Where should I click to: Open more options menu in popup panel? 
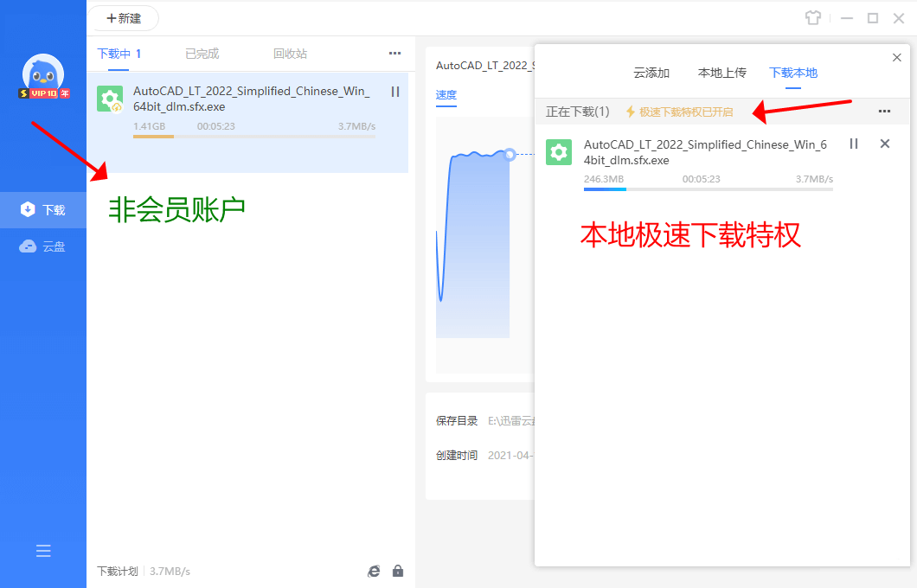[884, 112]
